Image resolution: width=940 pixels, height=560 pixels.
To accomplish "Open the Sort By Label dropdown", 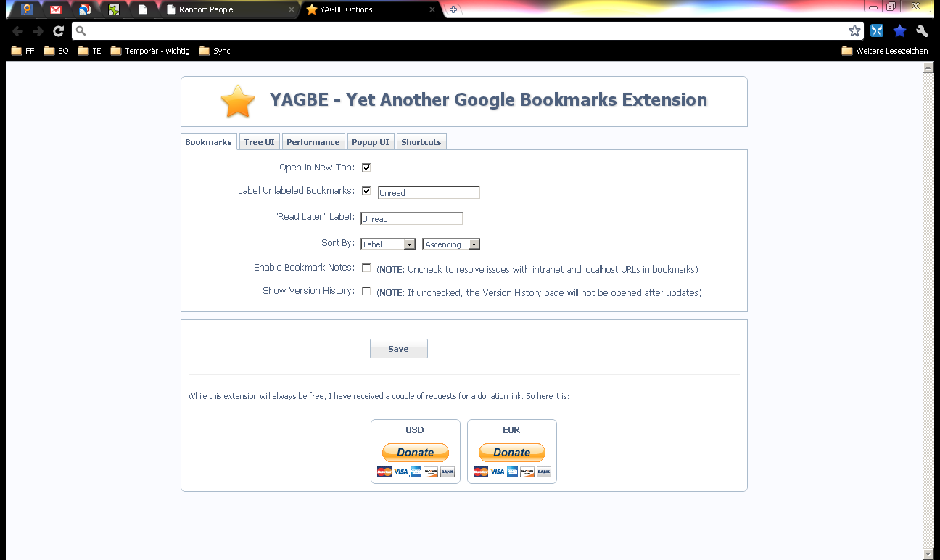I will click(x=388, y=244).
